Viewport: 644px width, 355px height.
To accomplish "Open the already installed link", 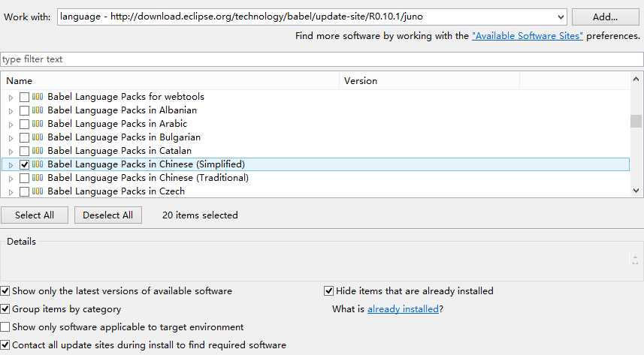I will coord(403,309).
